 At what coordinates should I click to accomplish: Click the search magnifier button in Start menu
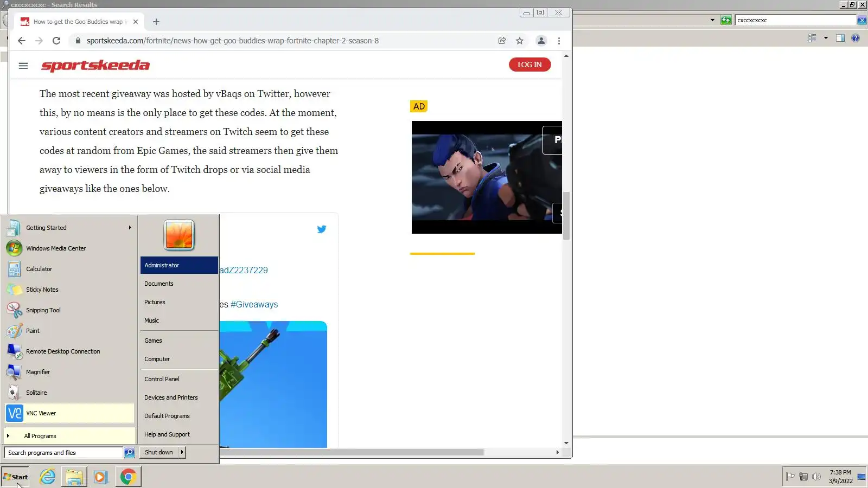tap(129, 453)
